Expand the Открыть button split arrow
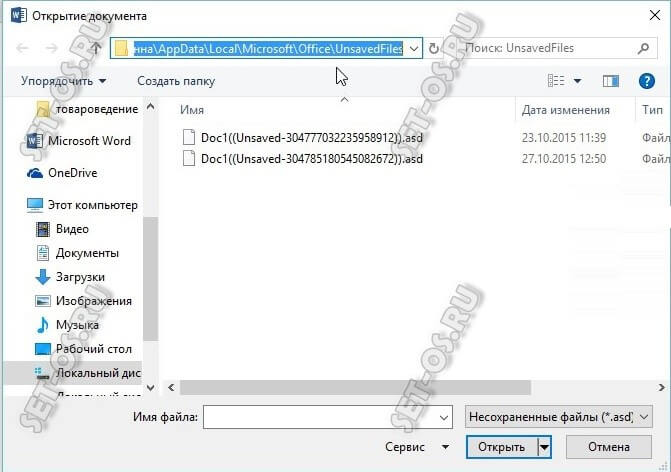Viewport: 671px width, 472px height. click(x=544, y=447)
